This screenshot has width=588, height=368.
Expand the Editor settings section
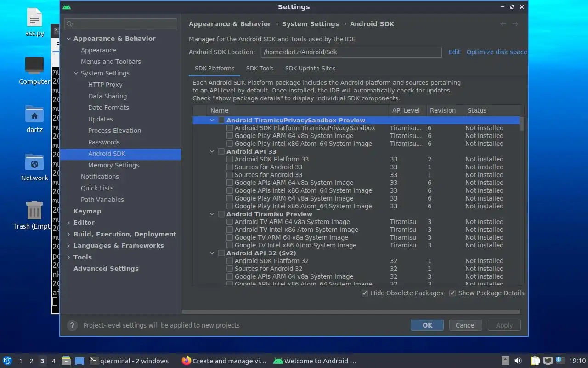click(x=68, y=223)
